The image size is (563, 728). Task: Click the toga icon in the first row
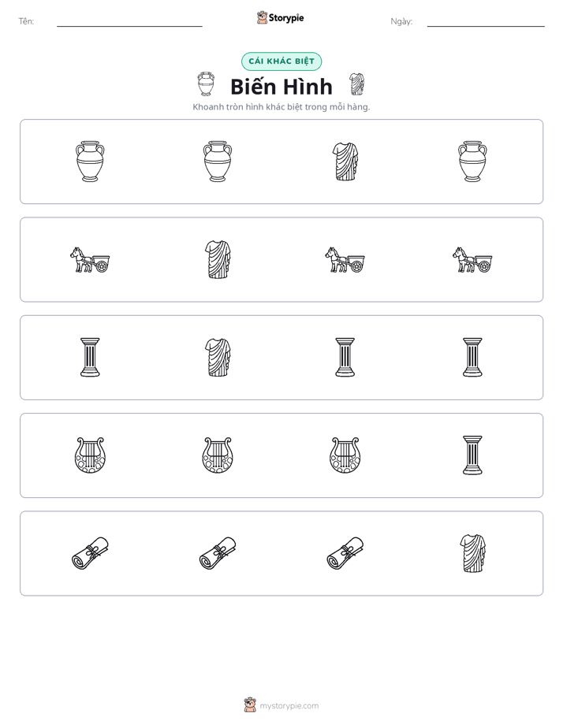click(x=345, y=162)
